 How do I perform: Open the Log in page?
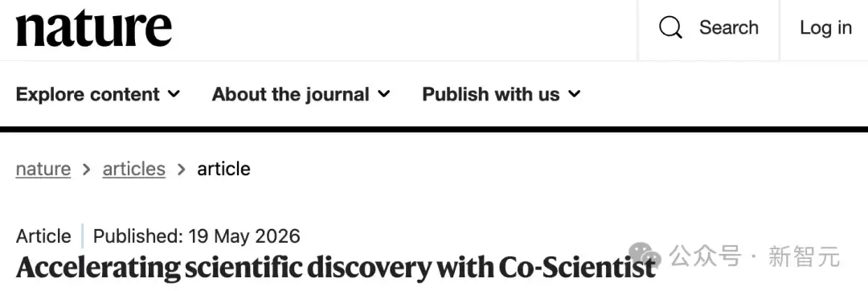click(825, 27)
